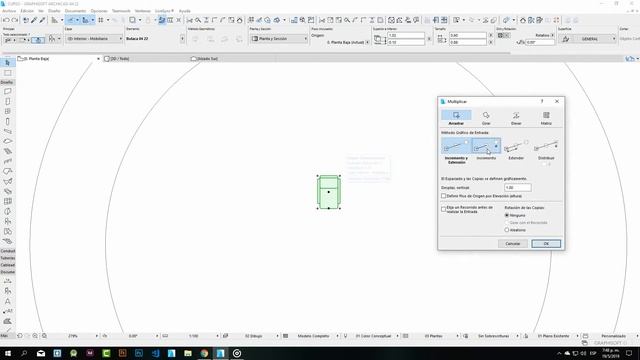This screenshot has height=360, width=640.
Task: Open Sin Sobrescrituras dropdown
Action: pos(517,336)
